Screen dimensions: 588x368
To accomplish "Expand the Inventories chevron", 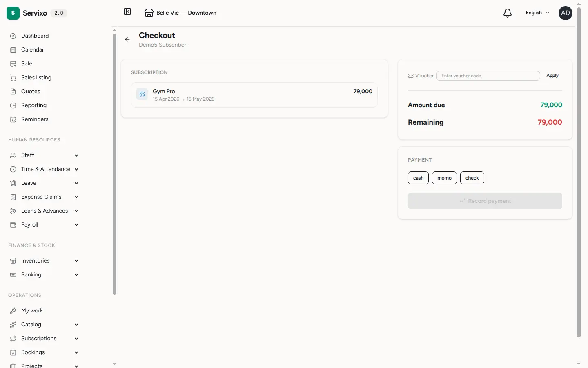I will 76,261.
